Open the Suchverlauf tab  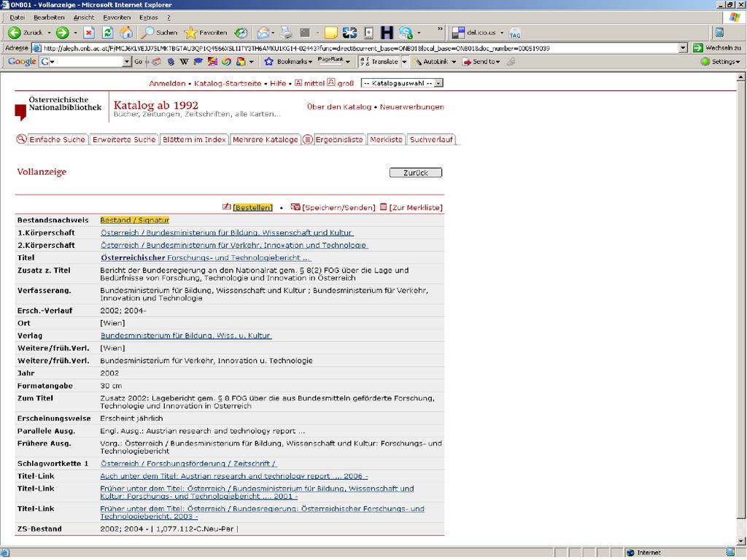431,139
